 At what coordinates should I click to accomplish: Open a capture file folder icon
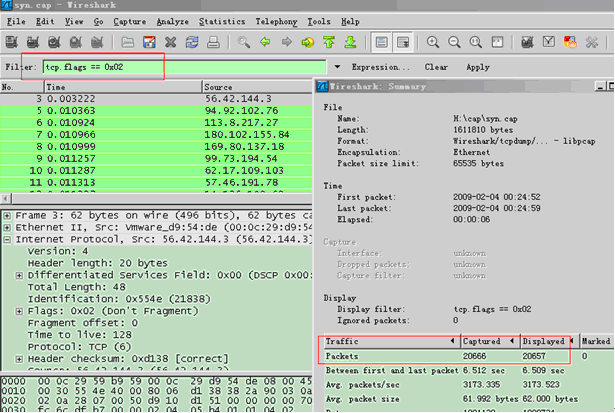(127, 42)
